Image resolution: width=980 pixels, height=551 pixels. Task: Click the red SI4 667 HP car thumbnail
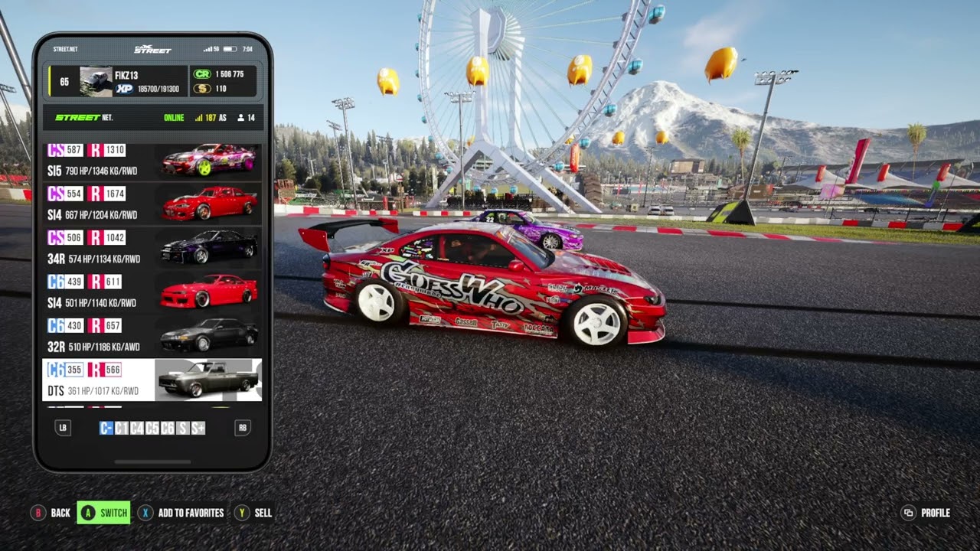pyautogui.click(x=209, y=204)
